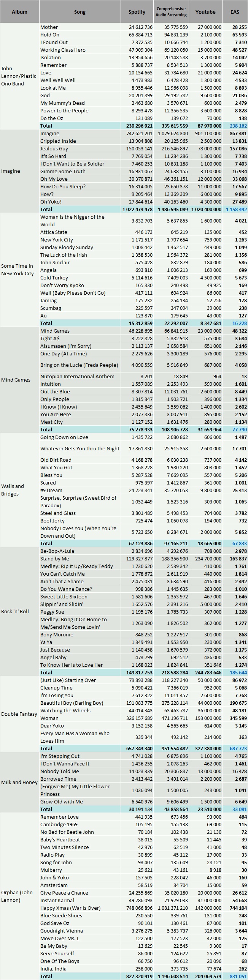Click the song Mother
The image size is (248, 980).
49,27
